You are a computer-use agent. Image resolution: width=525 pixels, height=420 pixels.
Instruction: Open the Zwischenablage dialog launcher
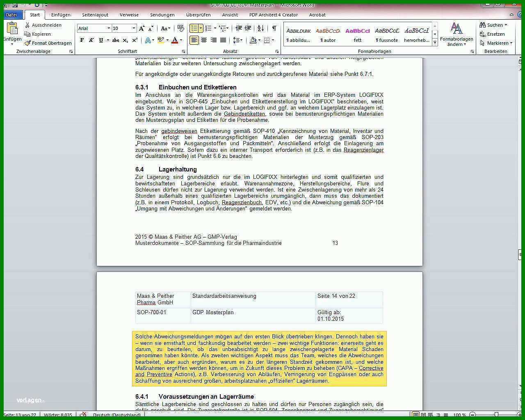[x=71, y=52]
